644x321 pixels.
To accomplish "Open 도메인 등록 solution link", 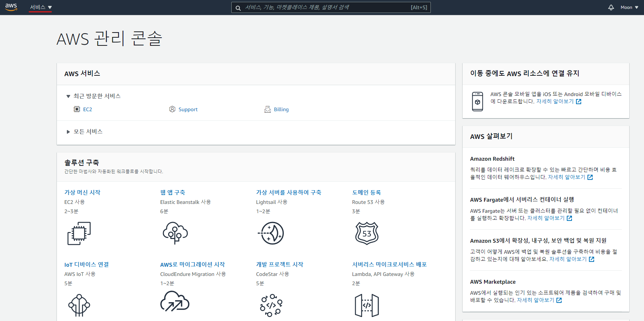I will click(367, 192).
